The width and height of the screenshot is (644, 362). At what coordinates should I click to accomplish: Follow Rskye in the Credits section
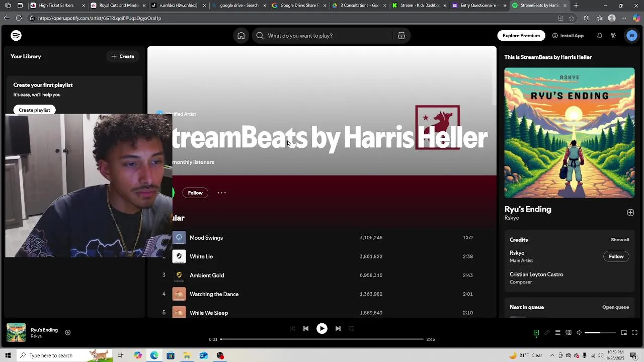click(616, 256)
